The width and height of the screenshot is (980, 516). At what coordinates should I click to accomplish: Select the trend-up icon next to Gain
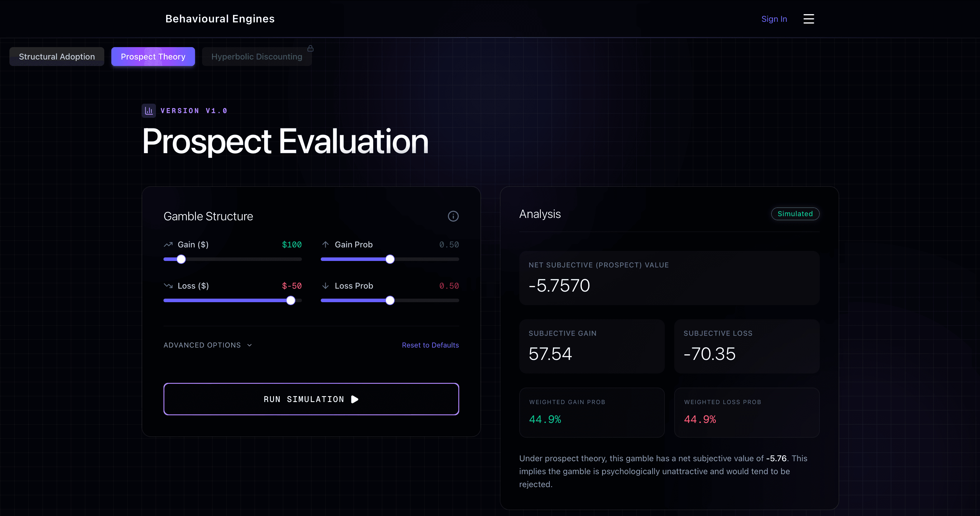[168, 244]
